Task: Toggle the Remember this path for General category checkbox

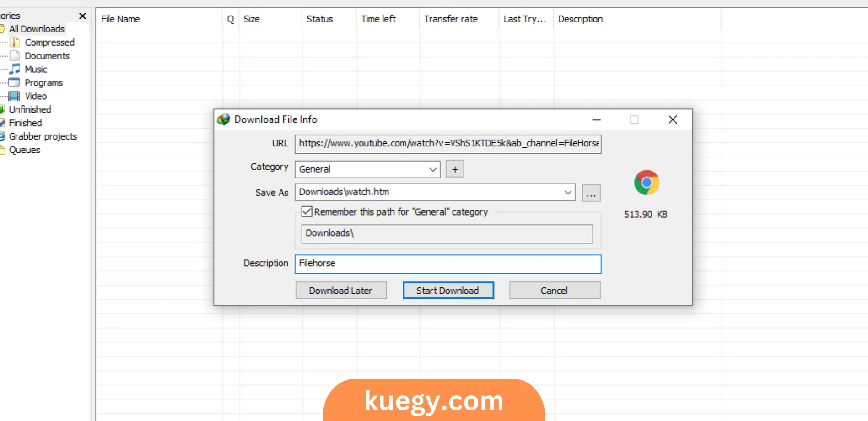Action: [x=307, y=211]
